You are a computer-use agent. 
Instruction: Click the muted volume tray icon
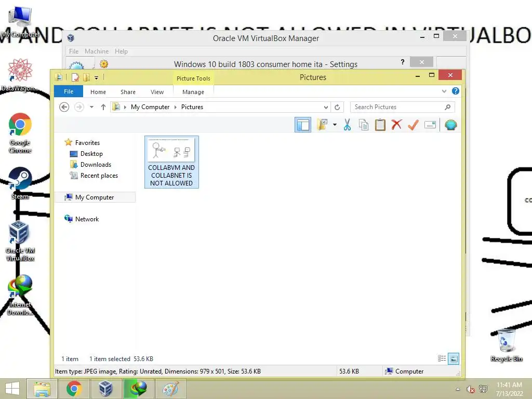point(470,389)
